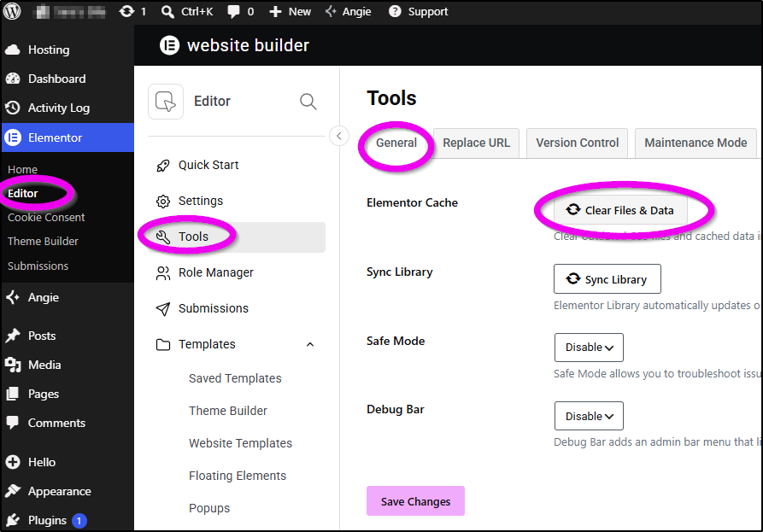This screenshot has height=532, width=763.
Task: Open Theme Builder under Templates
Action: (228, 411)
